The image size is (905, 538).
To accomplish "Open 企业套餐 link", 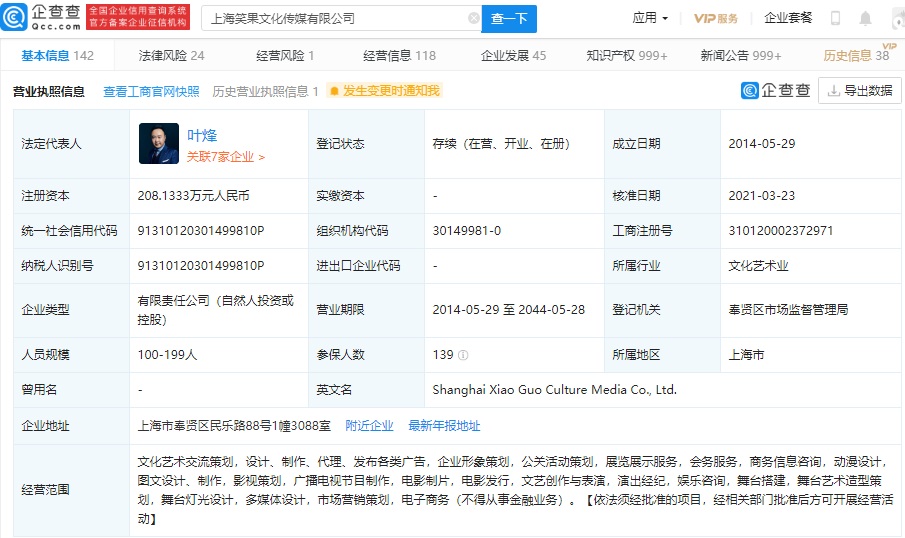I will coord(788,18).
